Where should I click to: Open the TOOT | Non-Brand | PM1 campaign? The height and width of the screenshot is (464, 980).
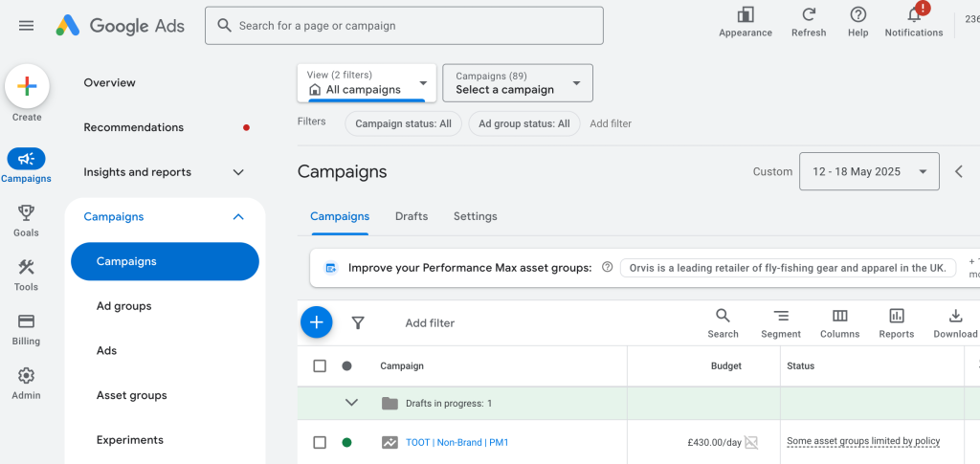[457, 442]
